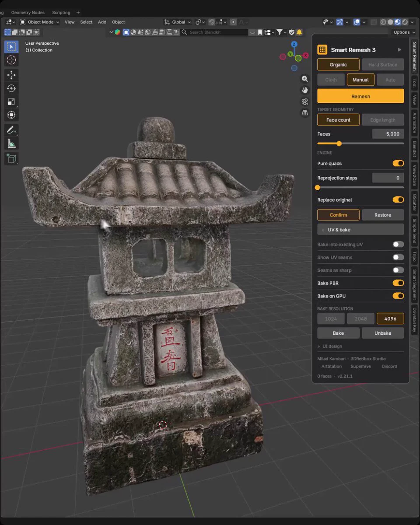Screen dimensions: 420x525
Task: Open the editor type dropdown
Action: pyautogui.click(x=10, y=22)
